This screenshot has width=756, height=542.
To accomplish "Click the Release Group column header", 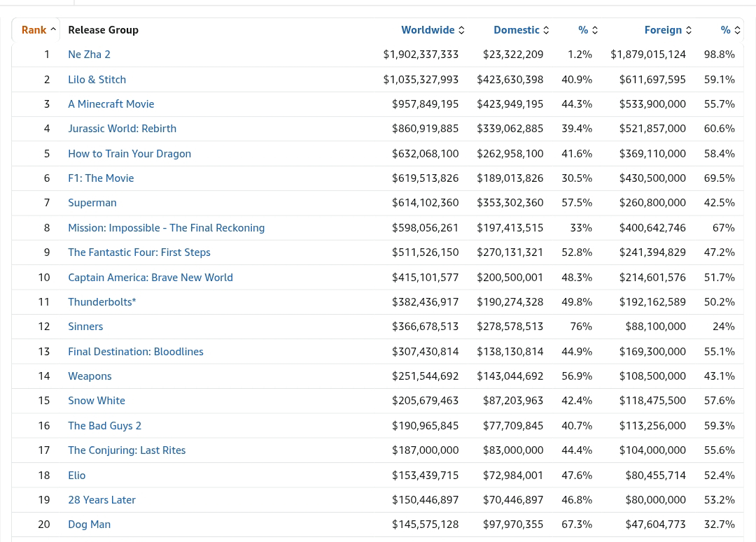I will (x=103, y=29).
